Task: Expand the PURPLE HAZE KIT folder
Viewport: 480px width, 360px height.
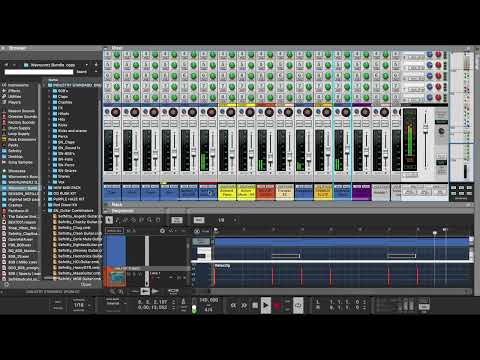Action: pyautogui.click(x=45, y=199)
